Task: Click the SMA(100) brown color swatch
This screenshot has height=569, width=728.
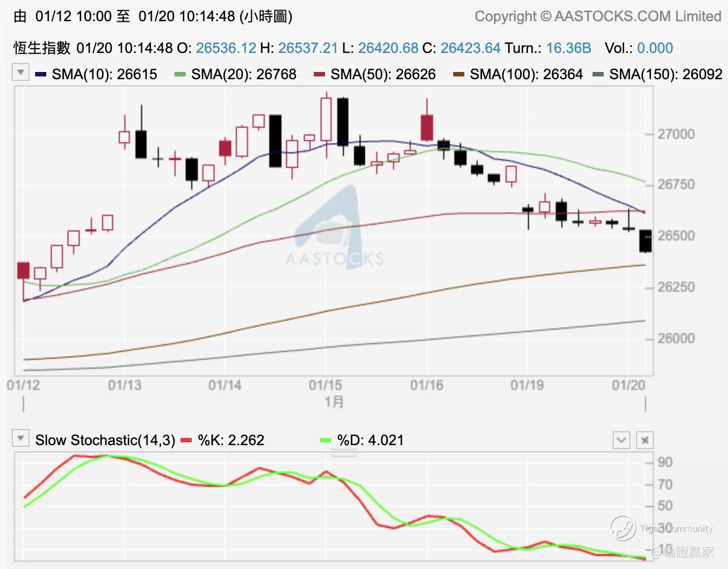Action: pyautogui.click(x=459, y=74)
